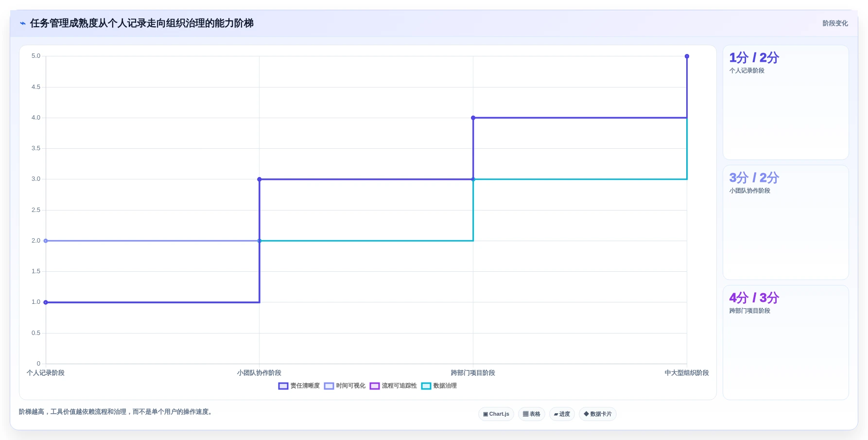Viewport: 868px width, 440px height.
Task: Click the data point at 3.0 on 小团队协作阶段
Action: (259, 179)
